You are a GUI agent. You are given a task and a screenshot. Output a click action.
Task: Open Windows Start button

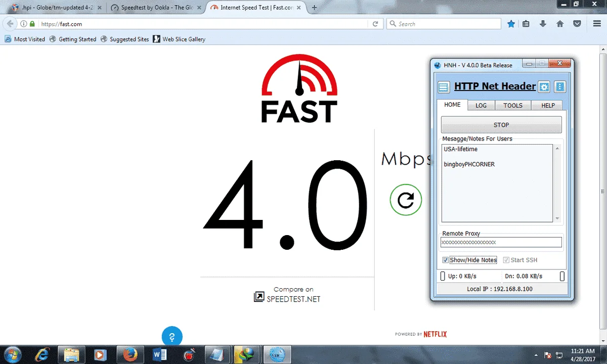pos(12,354)
